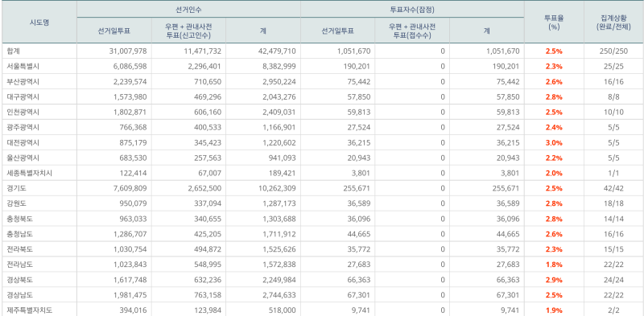Select the 제주특별자치도 row label

(29, 310)
